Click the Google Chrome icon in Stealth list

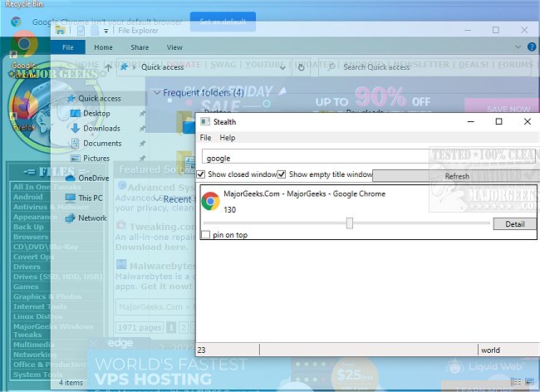coord(210,201)
